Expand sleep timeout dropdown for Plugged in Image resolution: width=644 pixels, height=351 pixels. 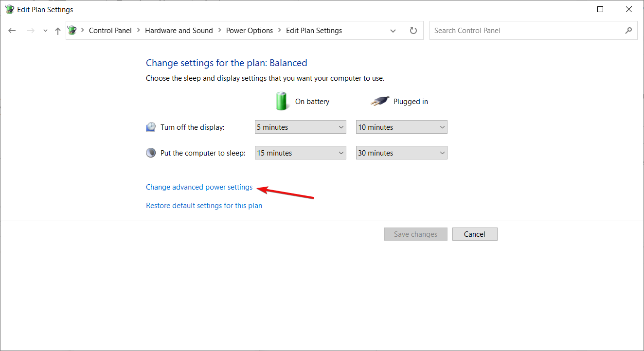pyautogui.click(x=401, y=153)
